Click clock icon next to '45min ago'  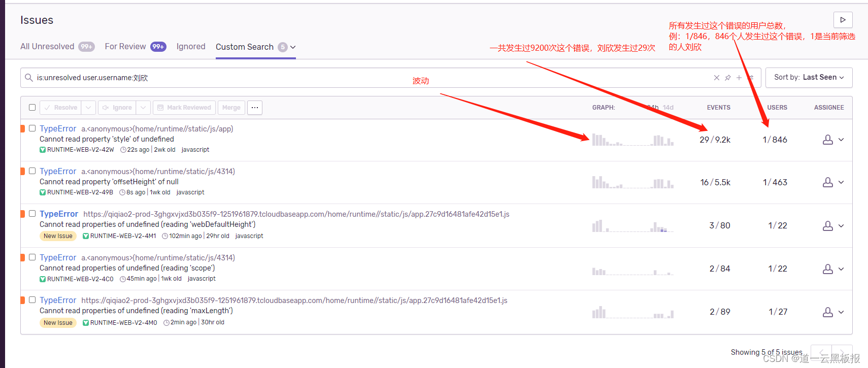[x=123, y=279]
